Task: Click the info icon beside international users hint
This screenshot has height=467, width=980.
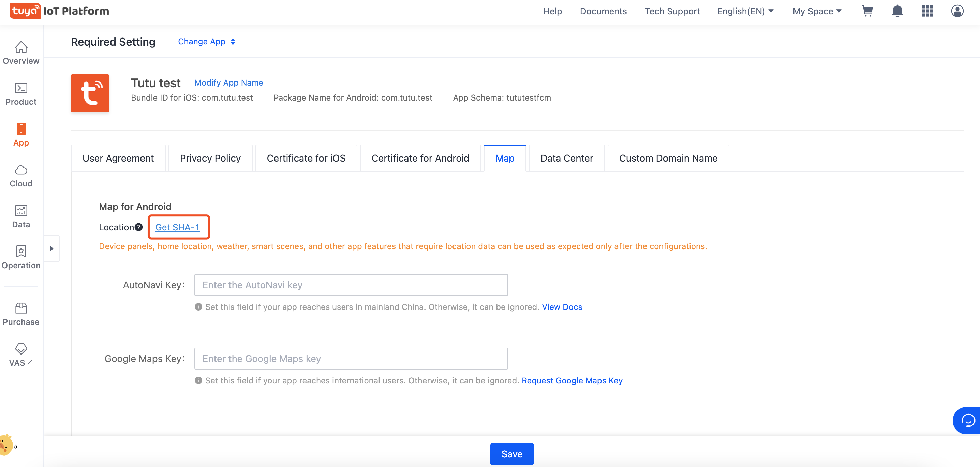Action: (198, 380)
